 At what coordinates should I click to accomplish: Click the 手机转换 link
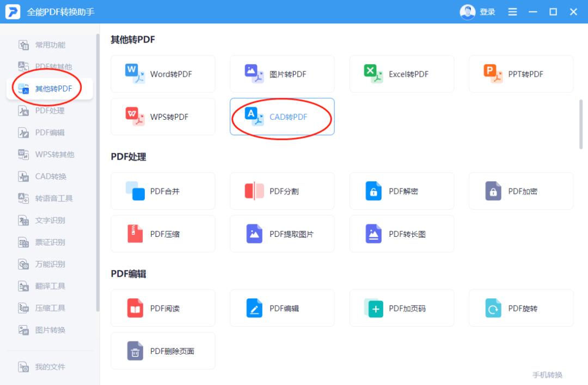point(548,375)
